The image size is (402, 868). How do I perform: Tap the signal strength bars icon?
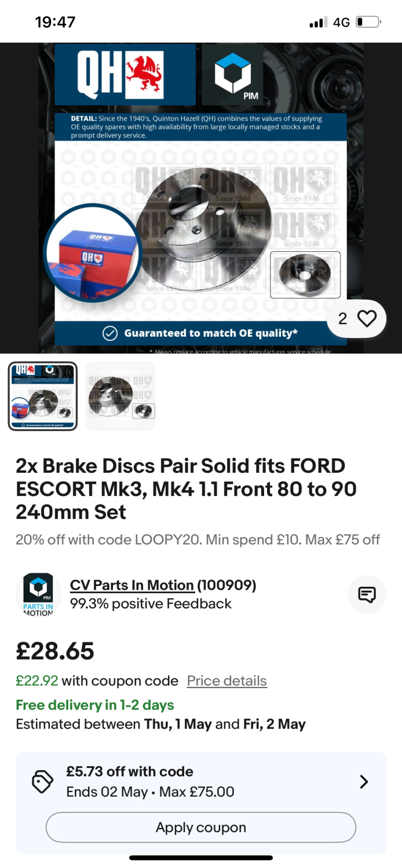pyautogui.click(x=318, y=23)
